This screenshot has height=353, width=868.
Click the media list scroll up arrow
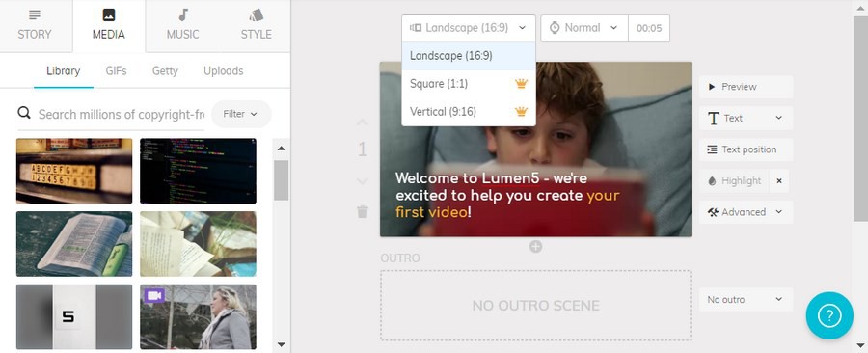(282, 148)
